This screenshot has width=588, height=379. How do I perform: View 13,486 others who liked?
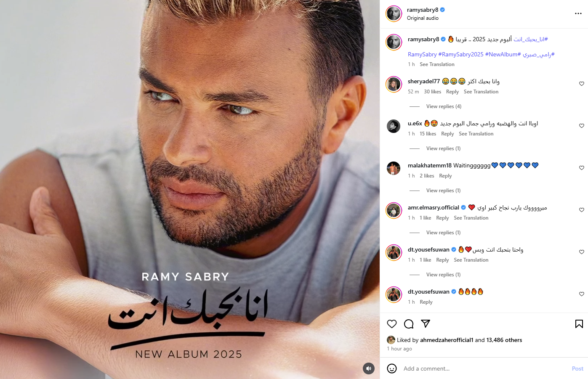pos(504,340)
